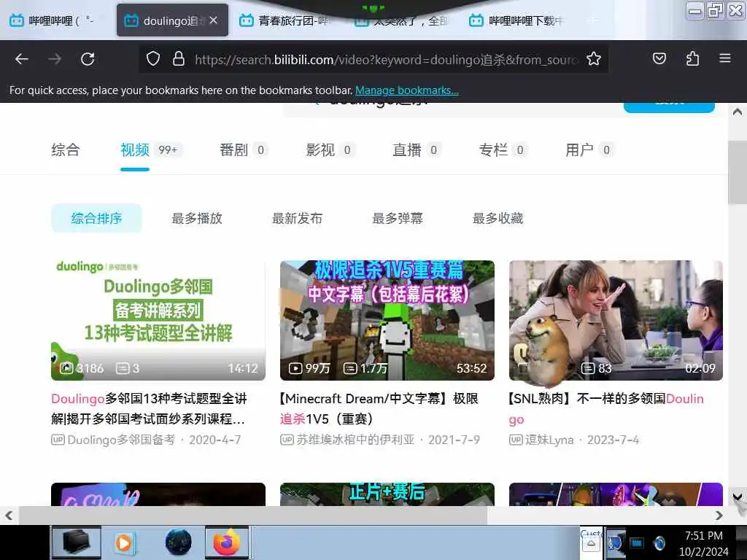
Task: Open the SNL video thumbnail with dog
Action: tap(616, 320)
